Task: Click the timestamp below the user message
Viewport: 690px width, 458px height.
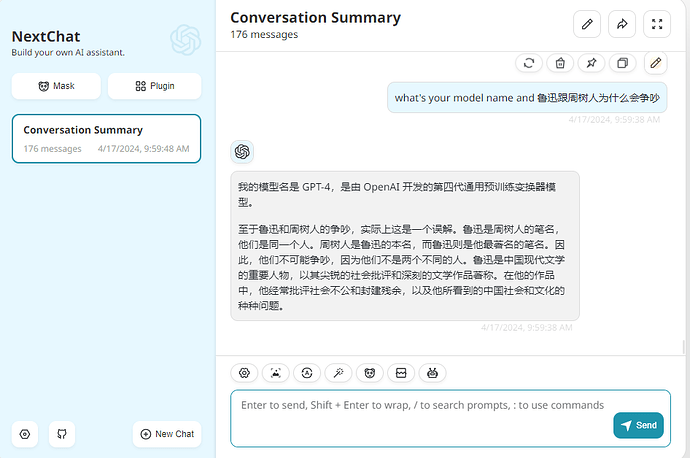Action: pos(614,120)
